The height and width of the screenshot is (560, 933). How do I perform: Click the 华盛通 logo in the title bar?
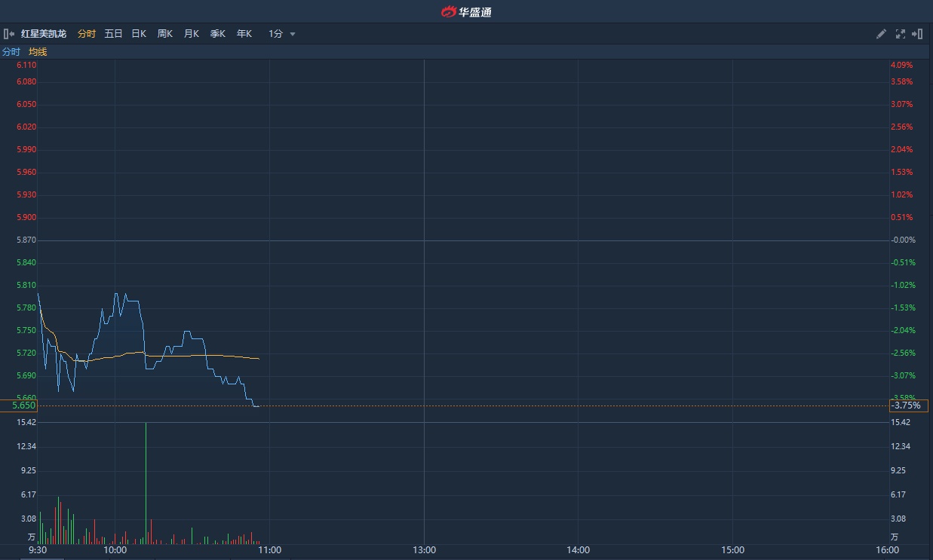pos(466,11)
